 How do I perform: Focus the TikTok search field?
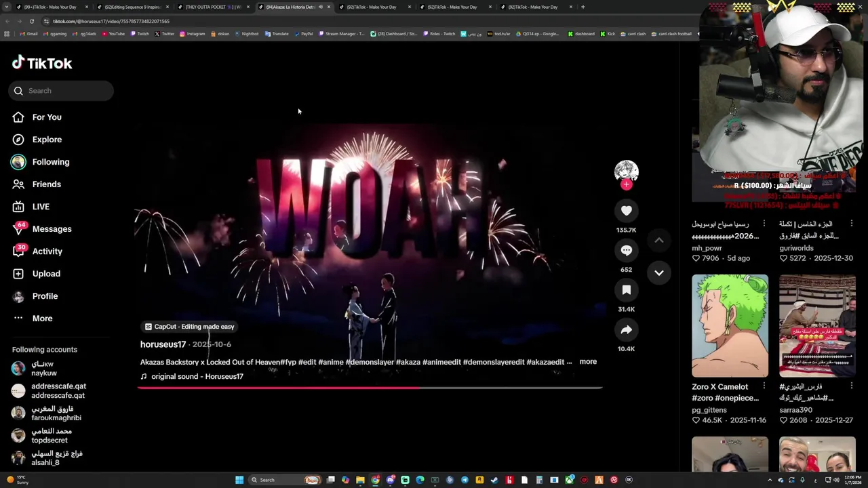(61, 91)
